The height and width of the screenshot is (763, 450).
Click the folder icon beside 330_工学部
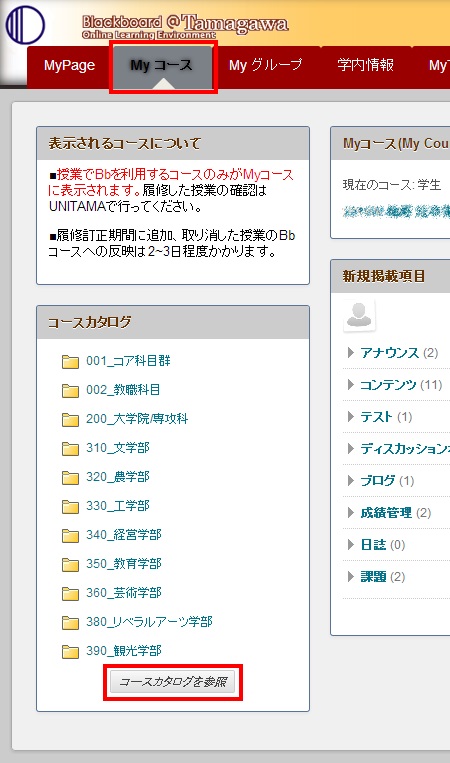click(x=71, y=507)
